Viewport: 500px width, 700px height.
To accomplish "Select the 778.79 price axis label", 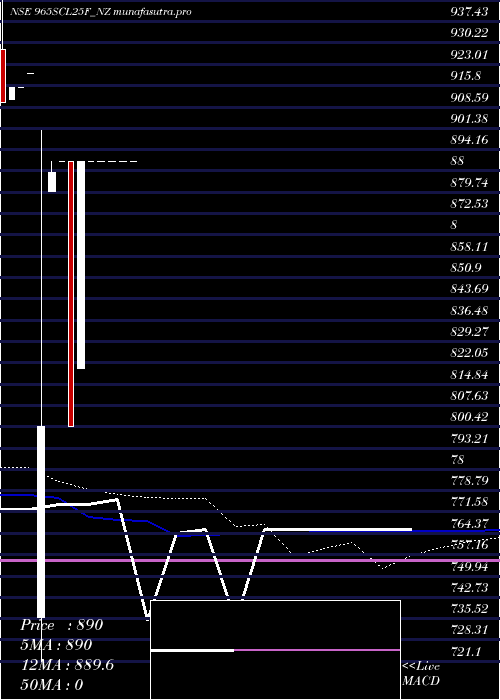I will [469, 481].
